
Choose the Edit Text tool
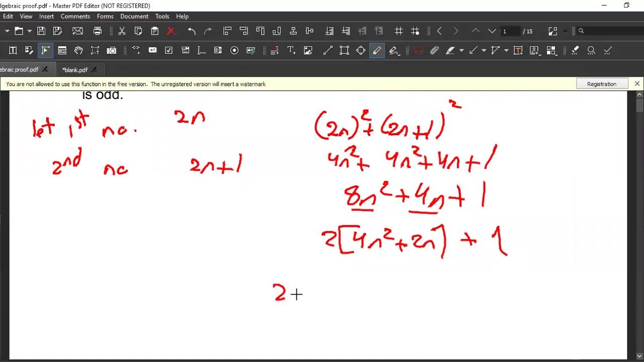pyautogui.click(x=13, y=50)
